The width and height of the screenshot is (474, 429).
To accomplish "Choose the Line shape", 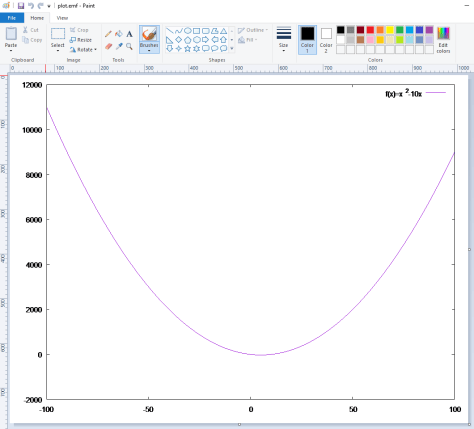I will pyautogui.click(x=170, y=31).
